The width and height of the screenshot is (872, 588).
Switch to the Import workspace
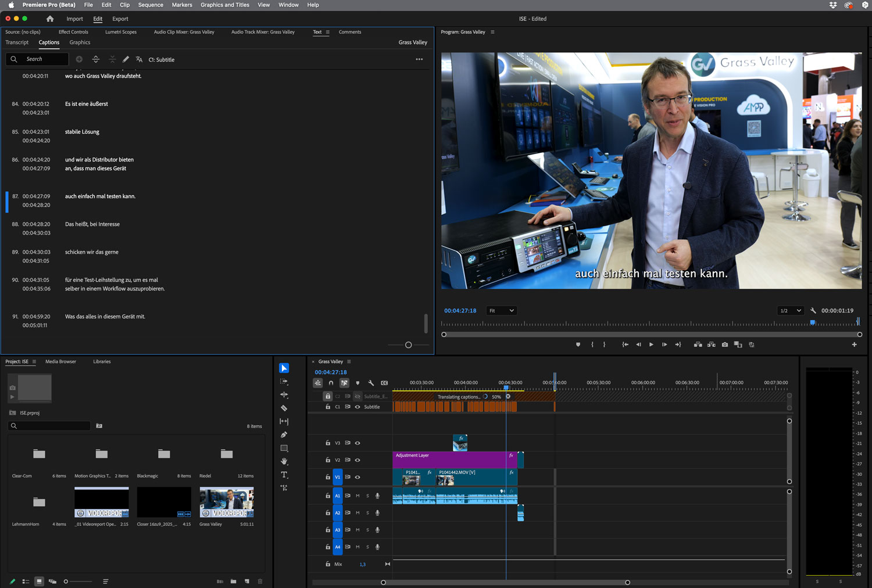[x=74, y=19]
